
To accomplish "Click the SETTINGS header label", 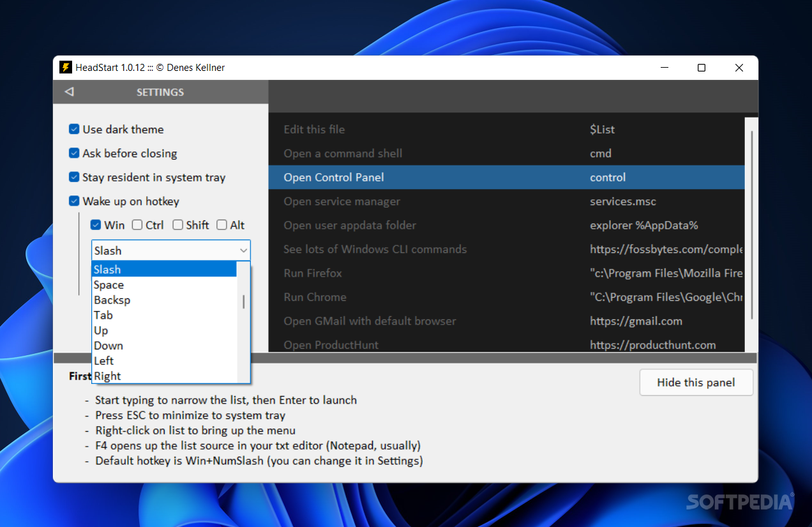I will coord(160,92).
